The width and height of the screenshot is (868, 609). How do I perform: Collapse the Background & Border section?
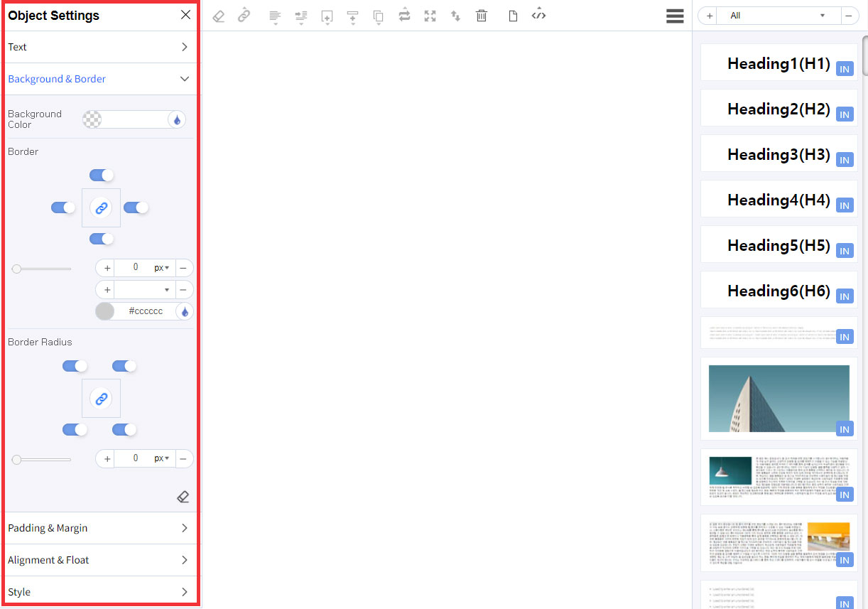point(98,79)
